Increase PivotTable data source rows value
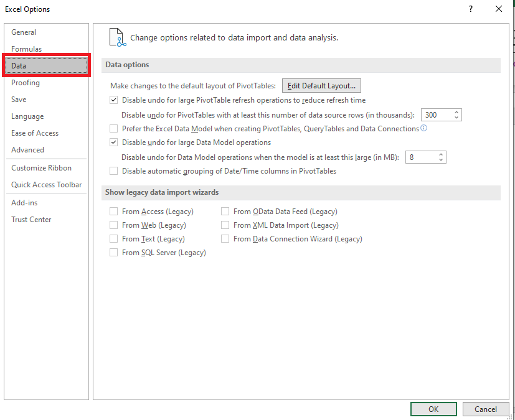 coord(456,112)
